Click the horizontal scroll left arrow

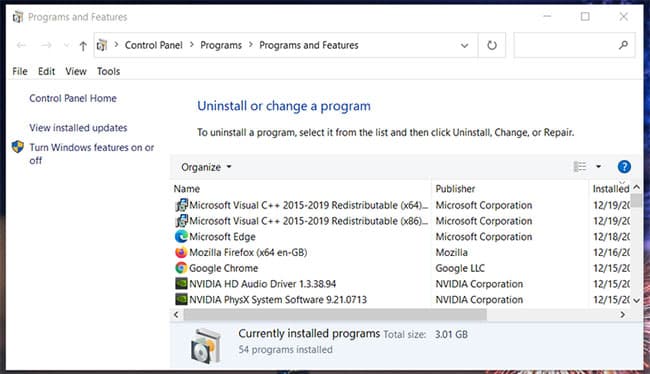click(x=177, y=315)
